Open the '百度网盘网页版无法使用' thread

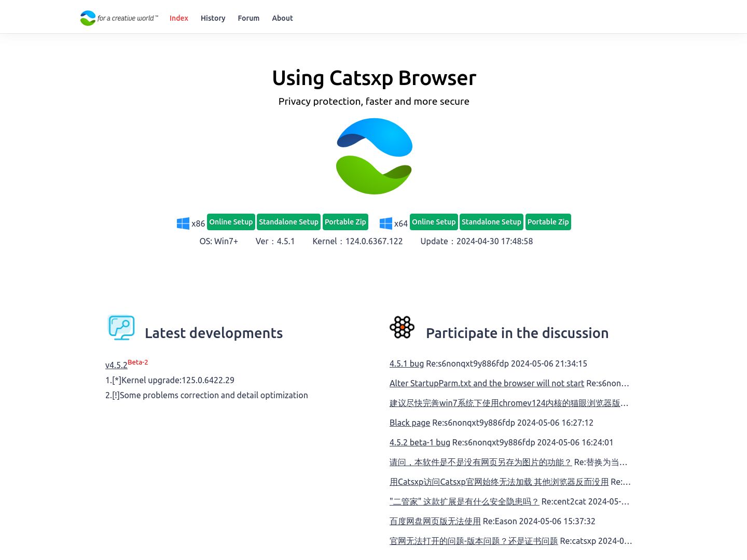435,521
